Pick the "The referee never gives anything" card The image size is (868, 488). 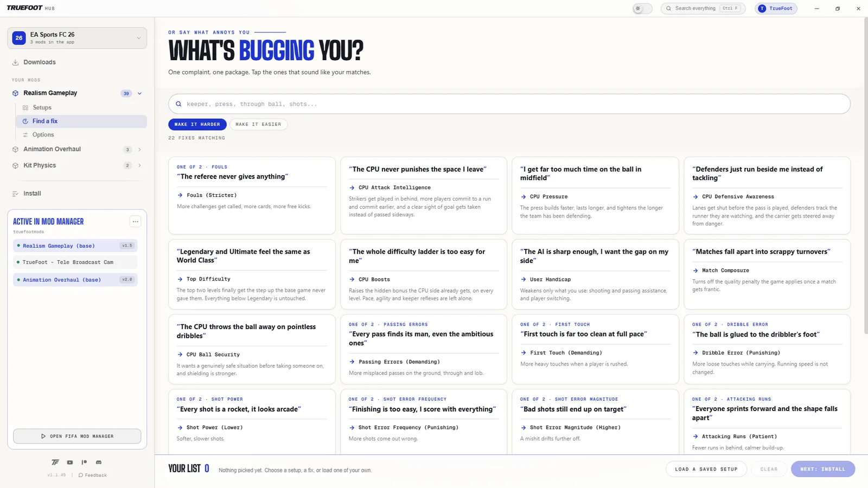[x=252, y=196]
